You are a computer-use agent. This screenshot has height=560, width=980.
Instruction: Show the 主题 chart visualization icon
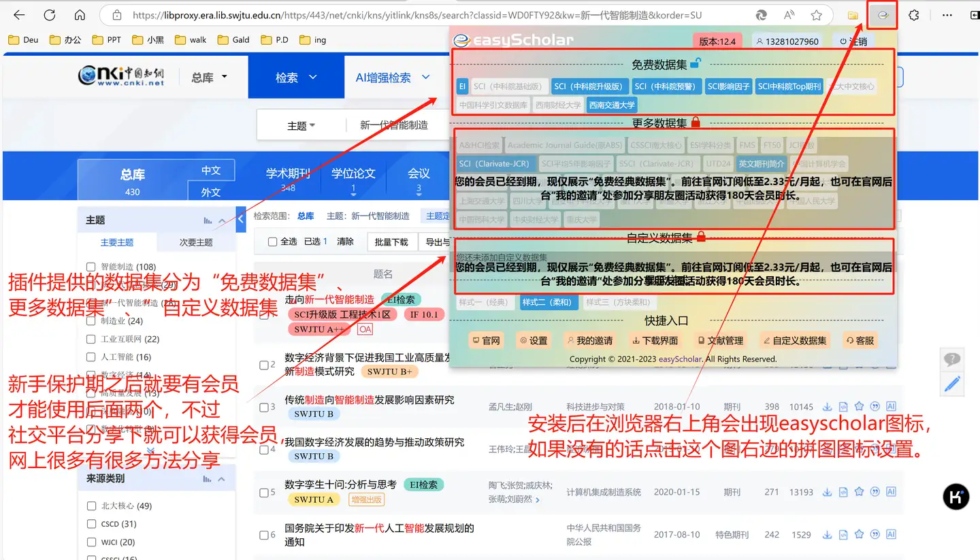(x=208, y=220)
